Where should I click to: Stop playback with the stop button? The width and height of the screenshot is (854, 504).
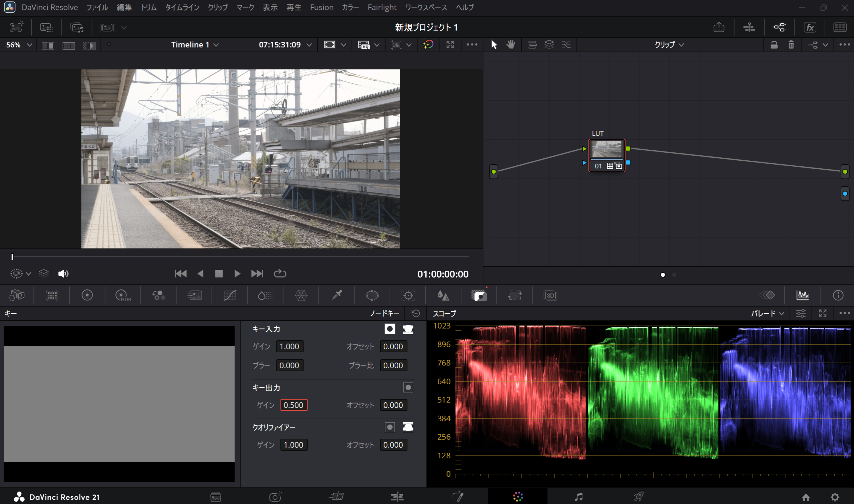(219, 274)
